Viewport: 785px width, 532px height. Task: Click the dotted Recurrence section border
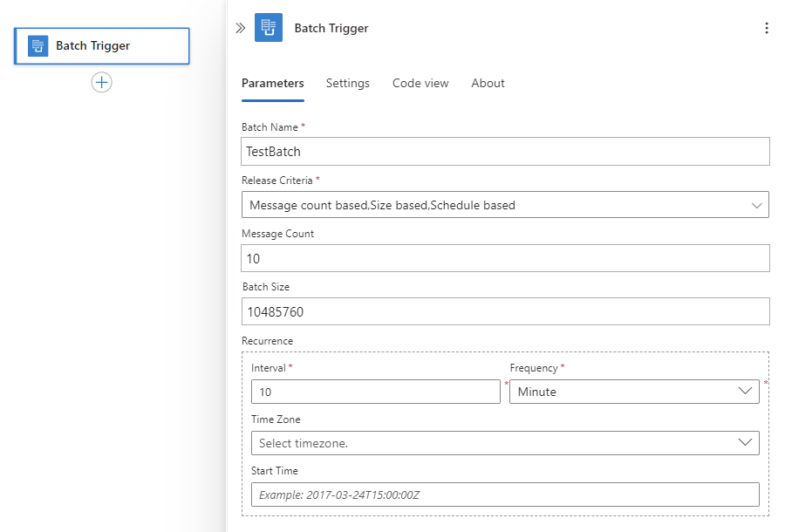pos(504,352)
